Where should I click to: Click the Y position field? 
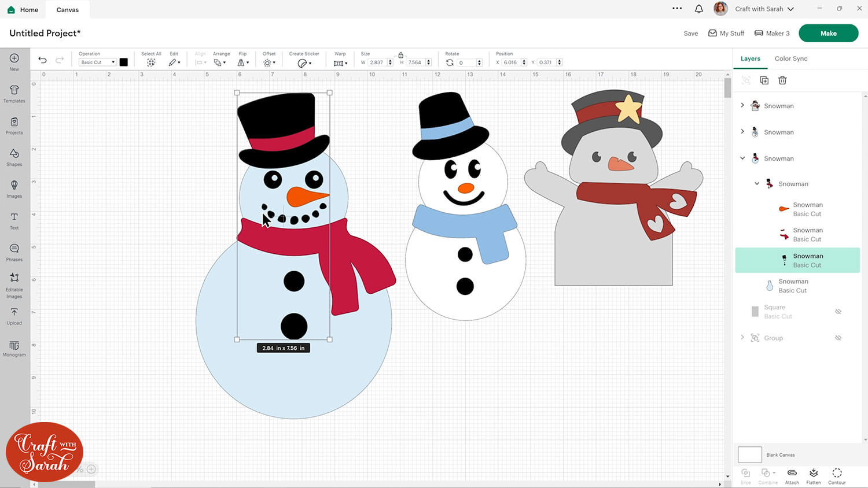click(x=550, y=62)
